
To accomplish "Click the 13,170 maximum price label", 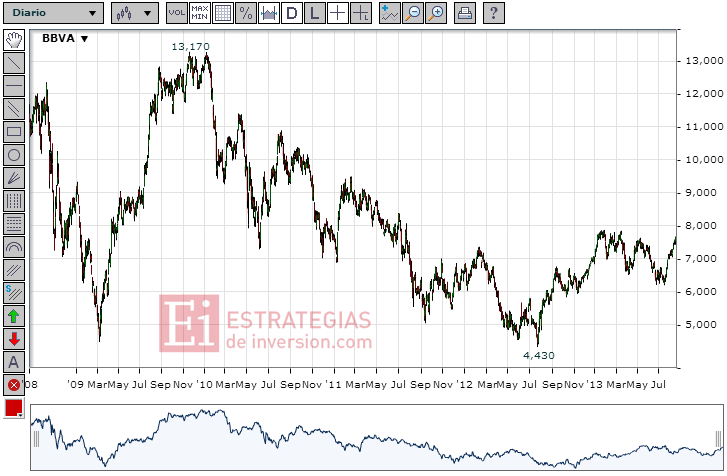I will [191, 47].
